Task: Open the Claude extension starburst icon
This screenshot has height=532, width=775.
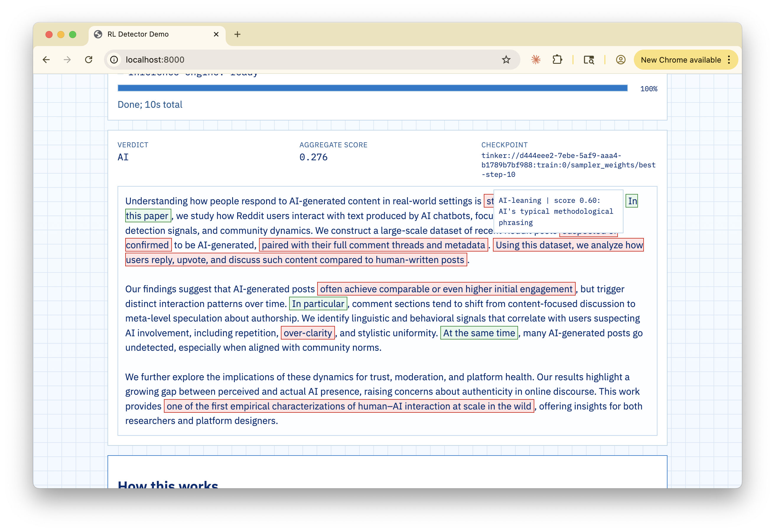Action: (x=535, y=60)
